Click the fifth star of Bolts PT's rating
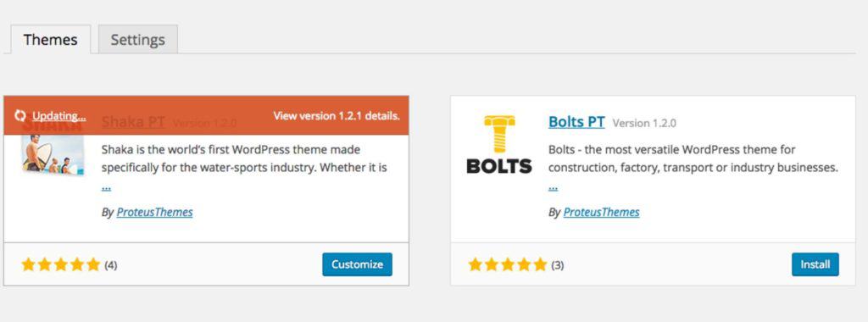868x322 pixels. (540, 265)
